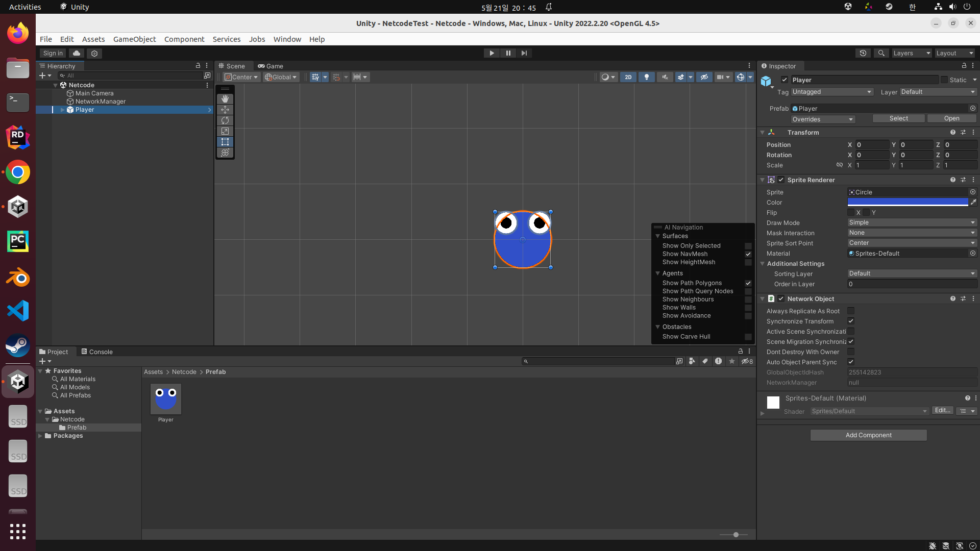This screenshot has height=551, width=980.
Task: Select the Move tool in Scene toolbar
Action: [x=225, y=110]
